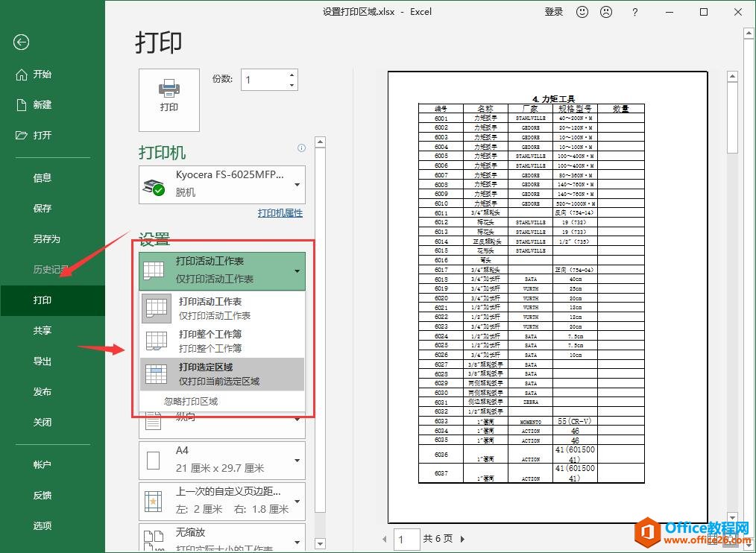Click the 打印选定区域 option selection icon

[157, 373]
